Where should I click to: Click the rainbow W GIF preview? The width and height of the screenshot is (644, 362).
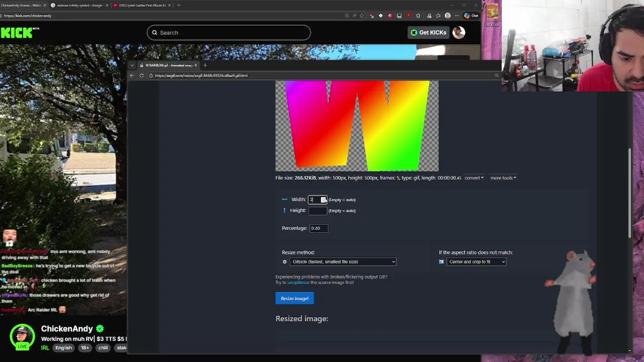357,126
